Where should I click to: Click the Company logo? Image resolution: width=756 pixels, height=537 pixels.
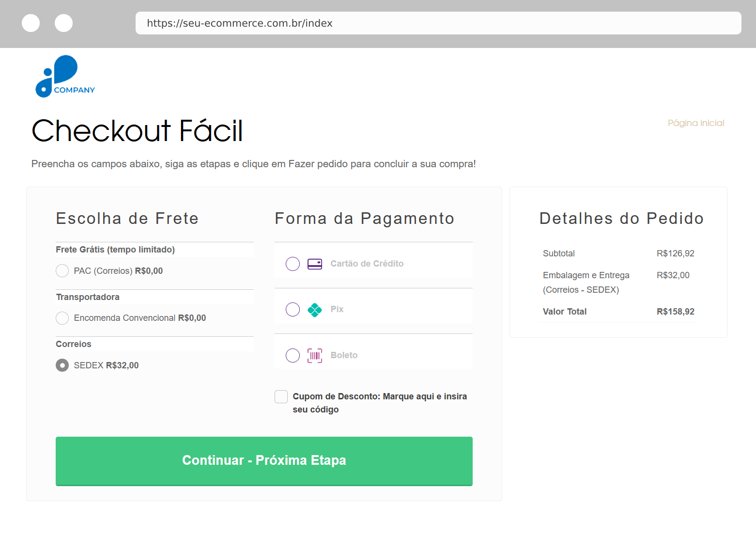coord(65,77)
